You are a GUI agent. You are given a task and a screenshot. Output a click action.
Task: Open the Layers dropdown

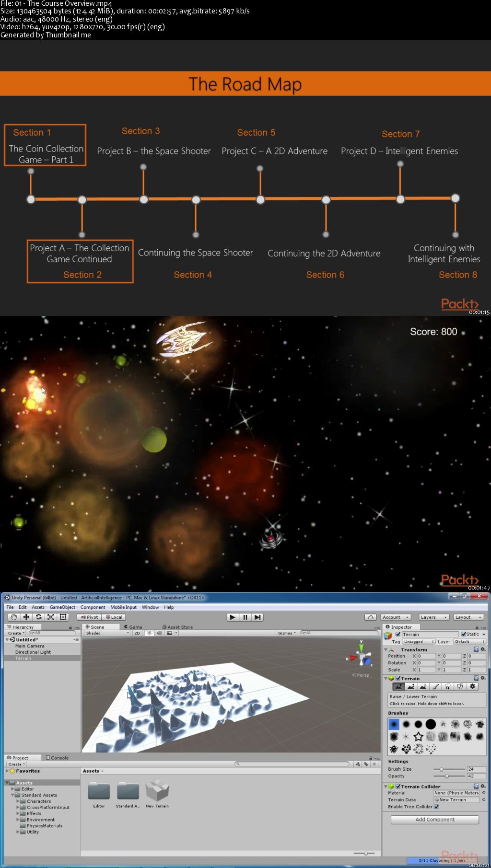(x=433, y=617)
